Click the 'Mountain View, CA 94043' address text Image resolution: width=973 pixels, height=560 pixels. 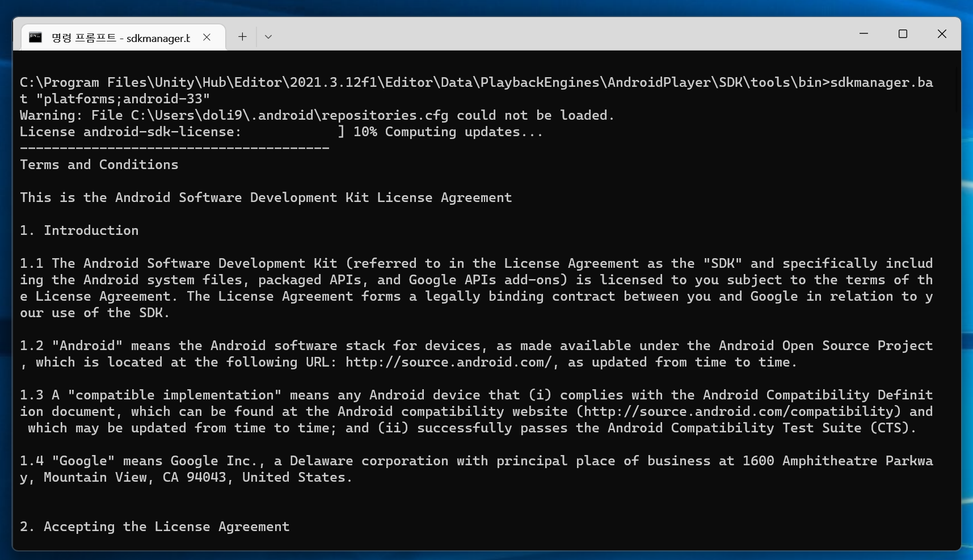[x=135, y=477]
